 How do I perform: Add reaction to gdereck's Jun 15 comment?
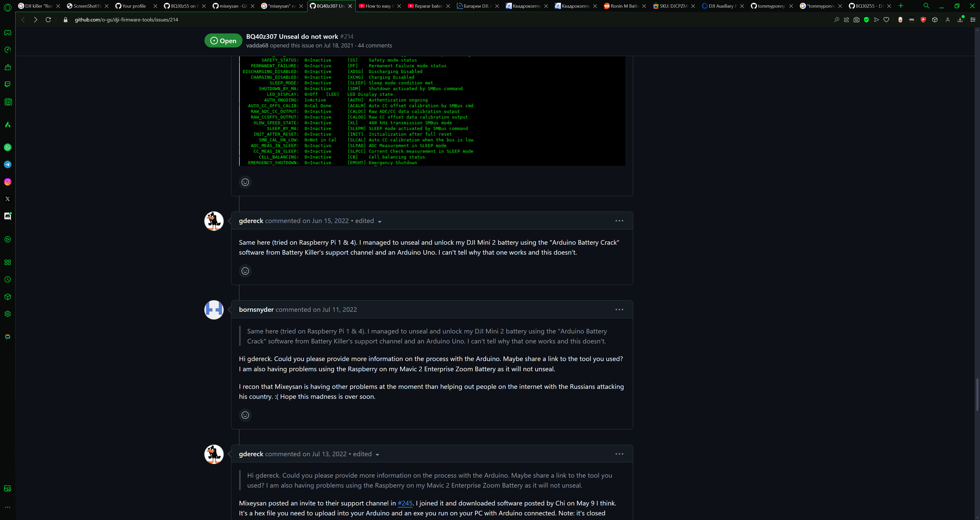pos(245,271)
